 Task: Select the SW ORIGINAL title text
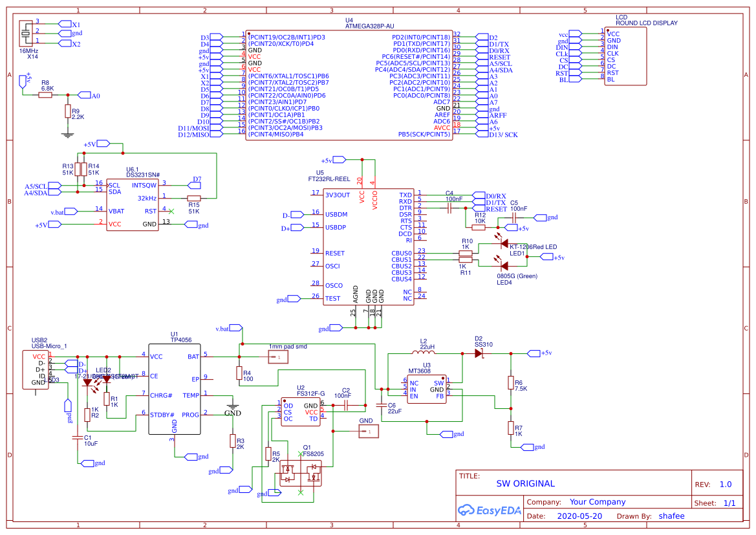point(525,483)
